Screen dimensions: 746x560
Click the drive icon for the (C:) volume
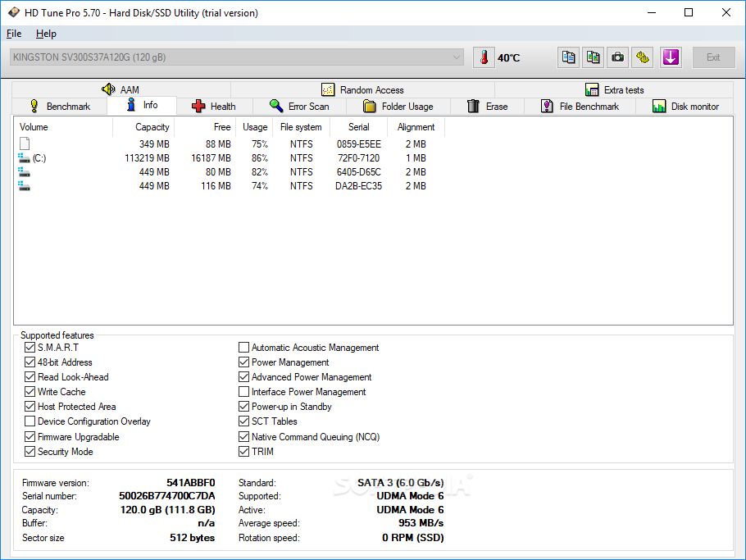pyautogui.click(x=24, y=158)
